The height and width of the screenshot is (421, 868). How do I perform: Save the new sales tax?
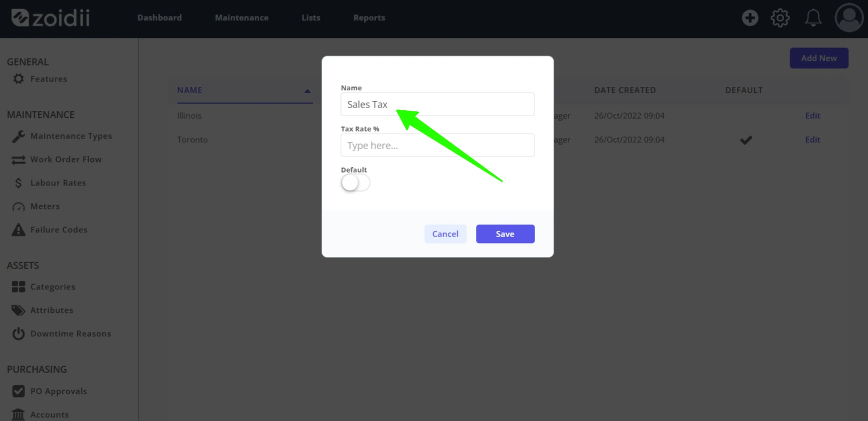pos(505,234)
